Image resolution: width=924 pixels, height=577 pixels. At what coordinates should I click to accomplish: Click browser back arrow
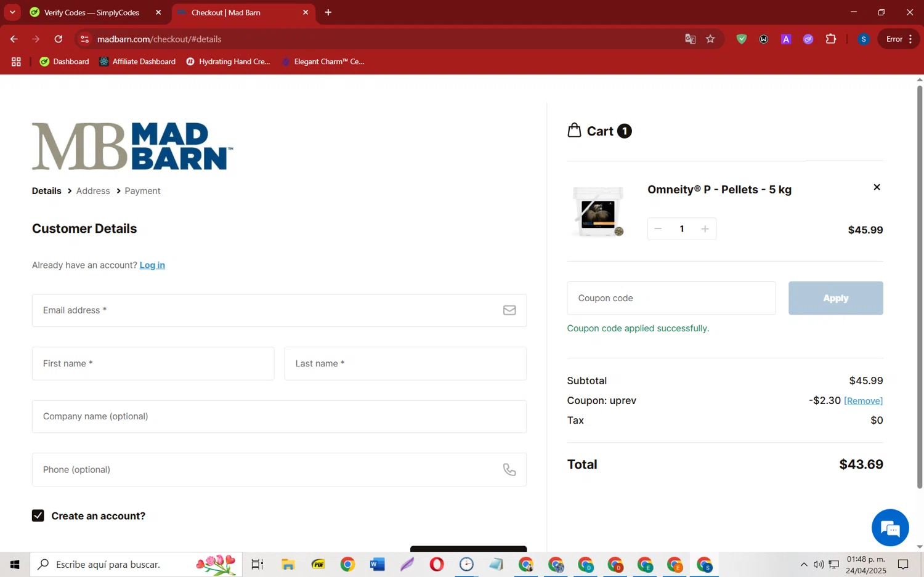(14, 39)
